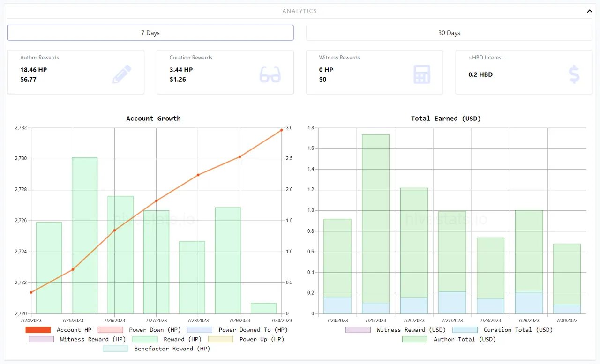Viewport: 600px width, 364px height.
Task: Open the Witness Rewards summary card
Action: click(375, 72)
